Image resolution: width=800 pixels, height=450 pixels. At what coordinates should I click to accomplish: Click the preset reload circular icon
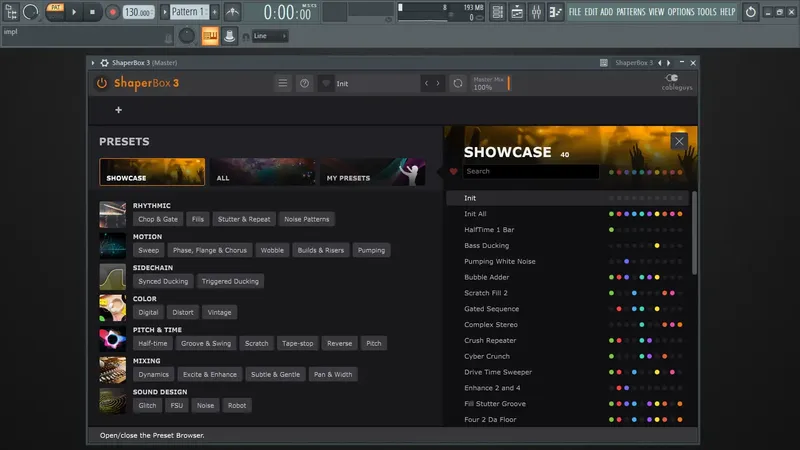tap(458, 83)
